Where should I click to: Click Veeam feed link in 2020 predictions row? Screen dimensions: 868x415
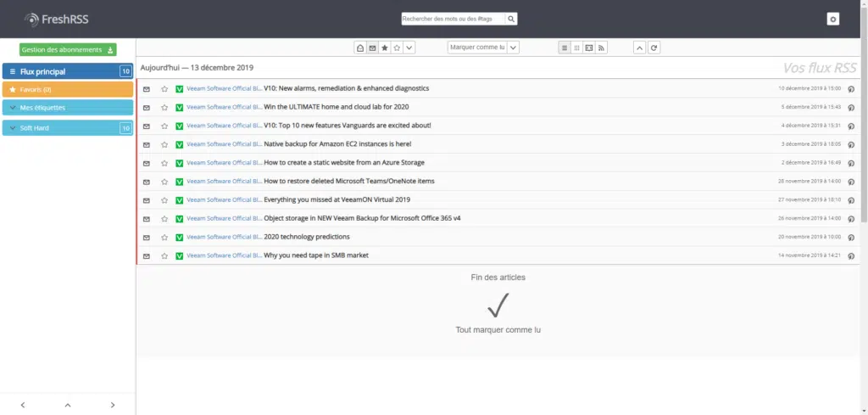click(x=224, y=237)
